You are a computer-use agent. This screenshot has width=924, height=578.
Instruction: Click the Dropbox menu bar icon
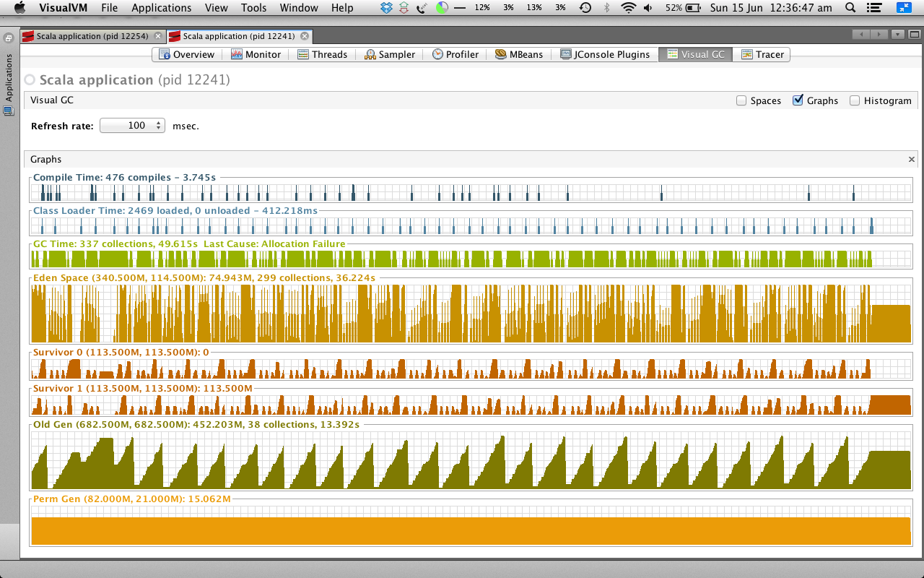[386, 8]
